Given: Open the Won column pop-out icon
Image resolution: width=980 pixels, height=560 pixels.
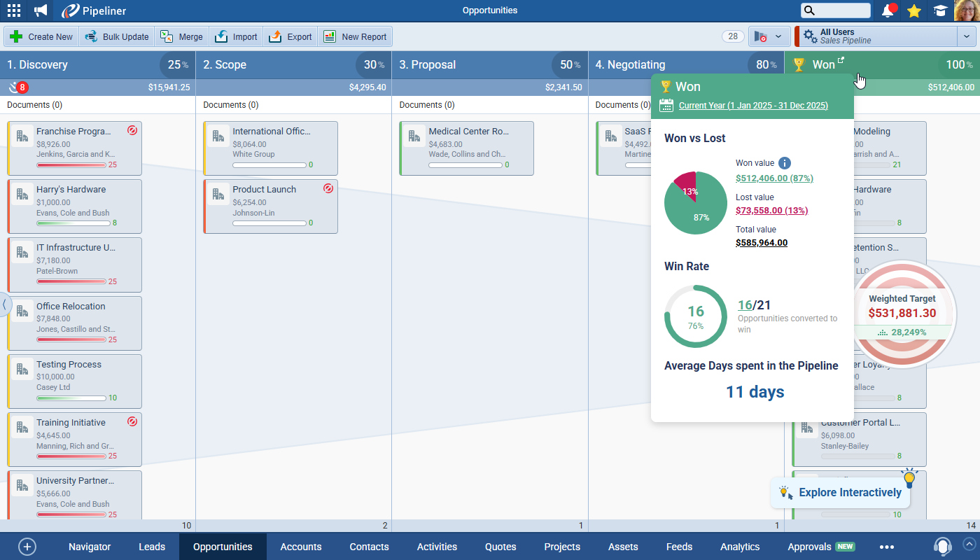Looking at the screenshot, I should pyautogui.click(x=841, y=61).
